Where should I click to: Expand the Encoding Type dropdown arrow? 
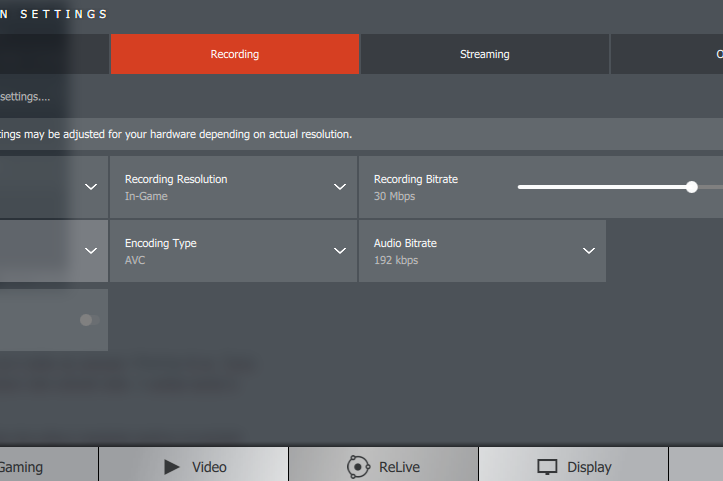[339, 251]
